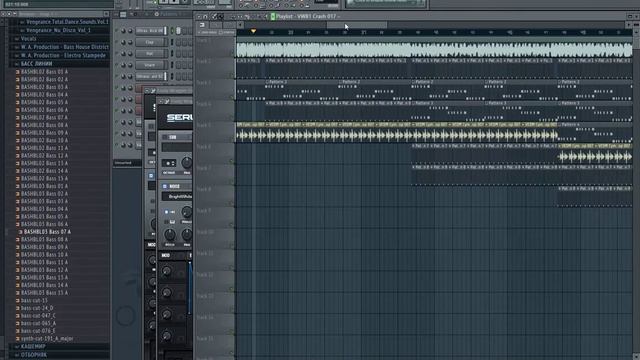The height and width of the screenshot is (360, 640).
Task: Select Track 8 header label
Action: coord(203,189)
